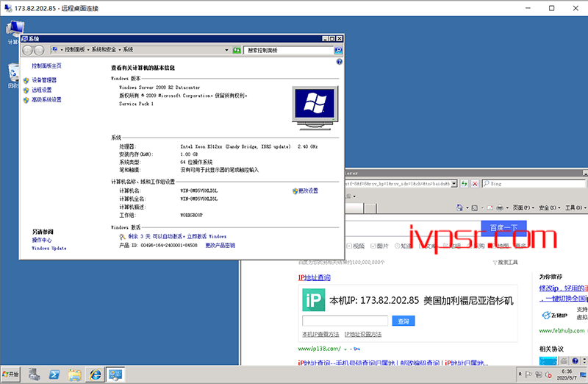Click the 更改设置 link for computer name
Image resolution: width=588 pixels, height=384 pixels.
coord(308,191)
